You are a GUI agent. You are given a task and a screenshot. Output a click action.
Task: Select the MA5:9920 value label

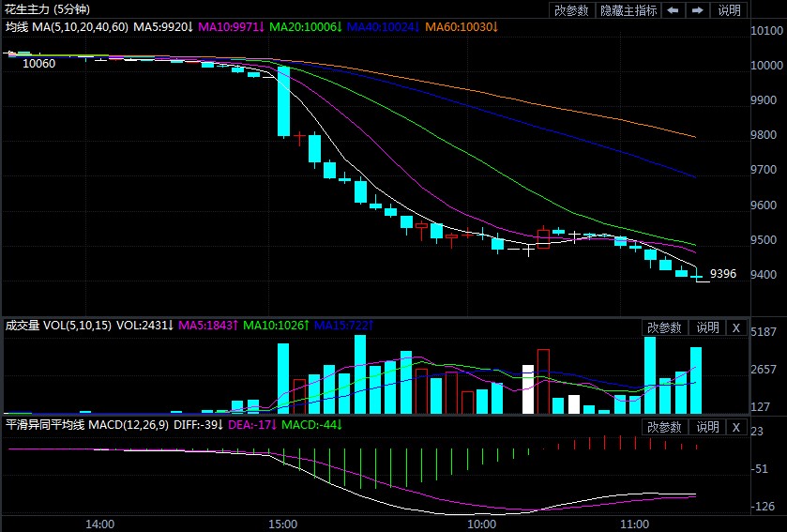(163, 27)
